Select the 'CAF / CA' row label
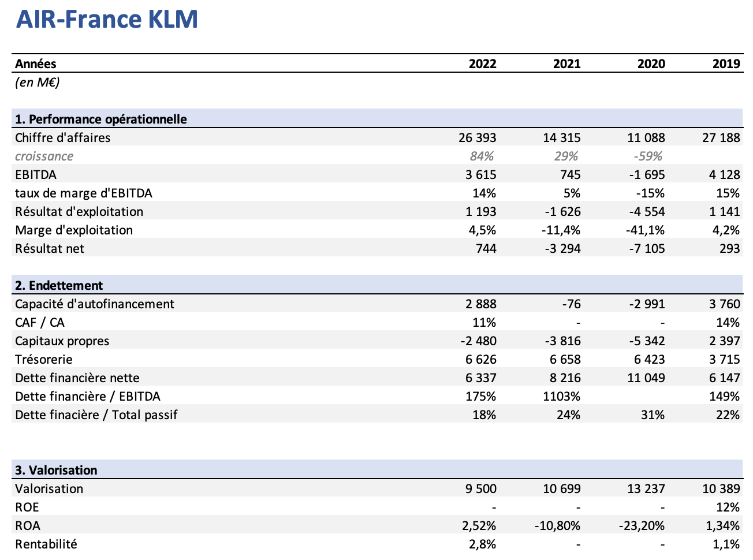 [x=40, y=322]
